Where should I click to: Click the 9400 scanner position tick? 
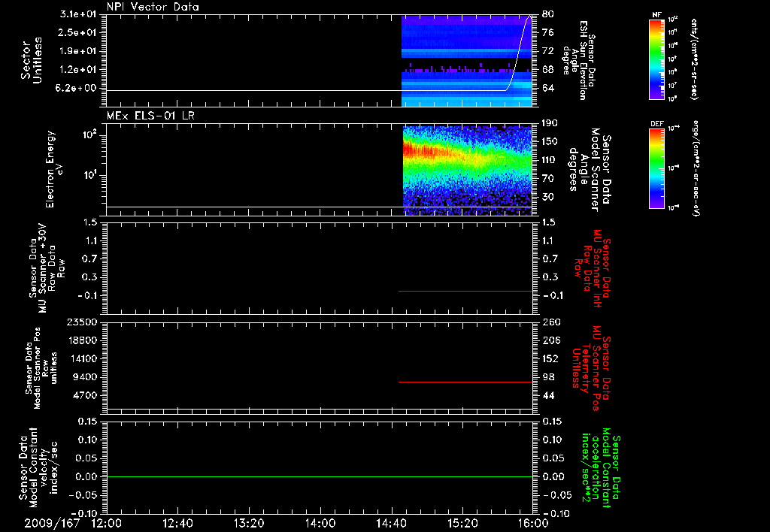pos(85,377)
